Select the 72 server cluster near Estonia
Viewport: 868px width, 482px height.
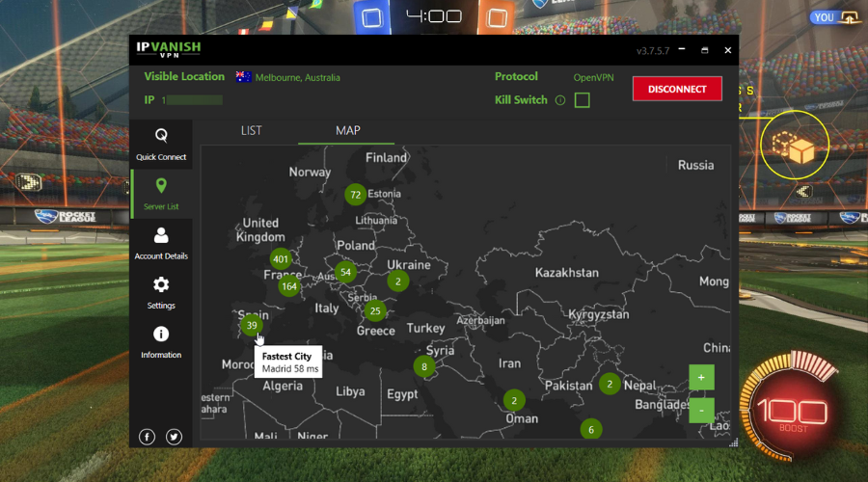(356, 195)
